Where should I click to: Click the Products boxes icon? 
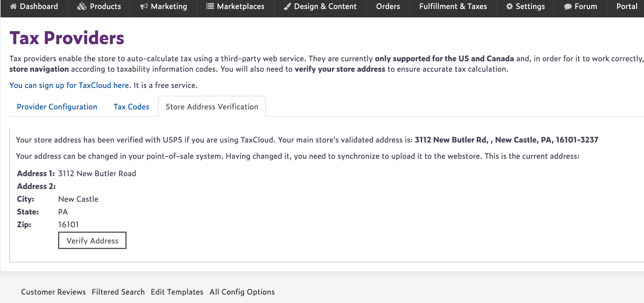click(82, 6)
